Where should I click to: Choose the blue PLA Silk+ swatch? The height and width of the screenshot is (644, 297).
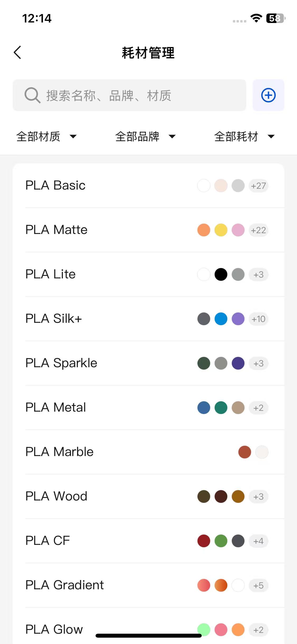coord(221,319)
